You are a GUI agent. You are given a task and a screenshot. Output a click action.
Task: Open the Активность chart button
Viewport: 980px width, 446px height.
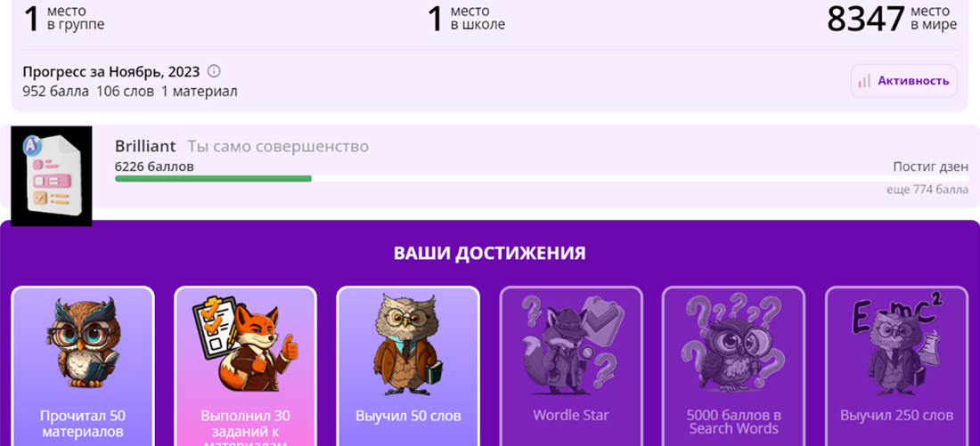[903, 81]
